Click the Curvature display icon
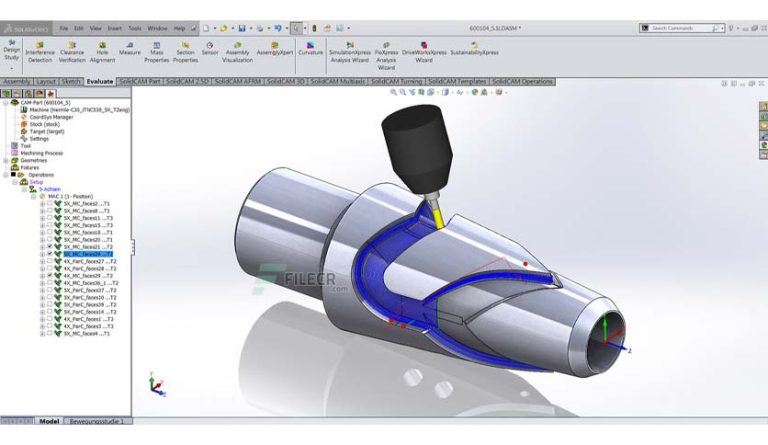The image size is (768, 445). [311, 48]
